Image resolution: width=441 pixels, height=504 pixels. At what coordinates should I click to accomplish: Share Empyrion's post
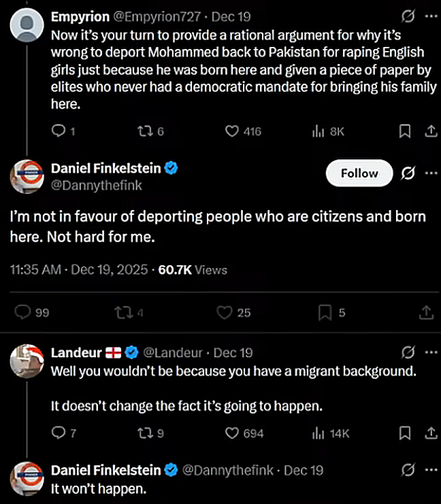point(430,132)
